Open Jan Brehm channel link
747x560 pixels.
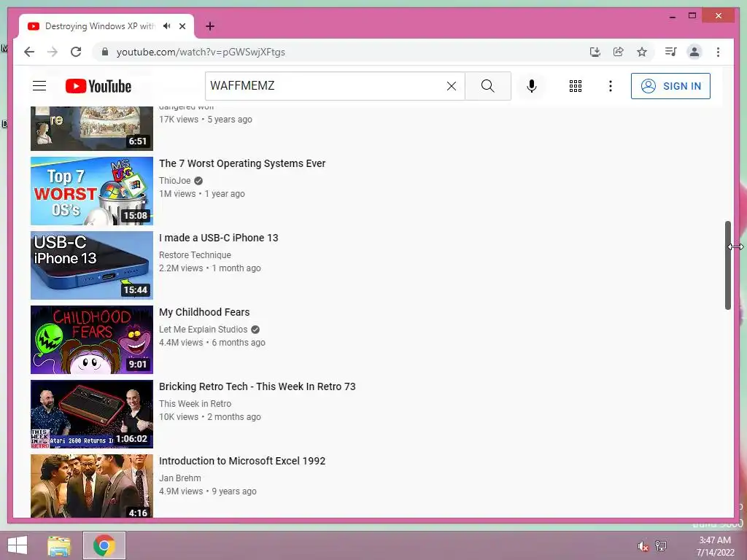180,478
